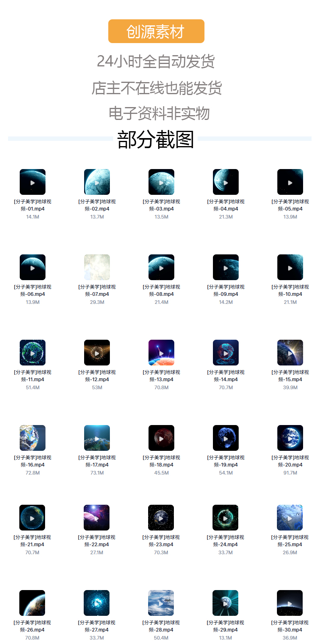This screenshot has height=644, width=322.
Task: Select the file name 频-15.mp4
Action: (x=290, y=380)
